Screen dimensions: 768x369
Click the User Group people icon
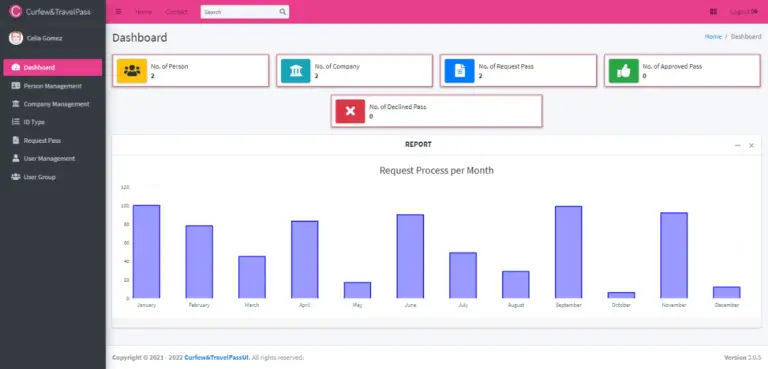(x=16, y=177)
